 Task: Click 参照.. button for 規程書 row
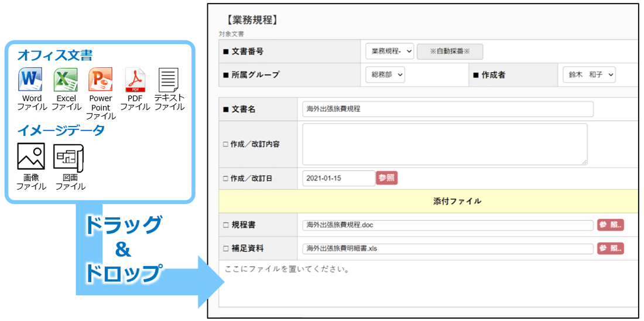coord(611,226)
